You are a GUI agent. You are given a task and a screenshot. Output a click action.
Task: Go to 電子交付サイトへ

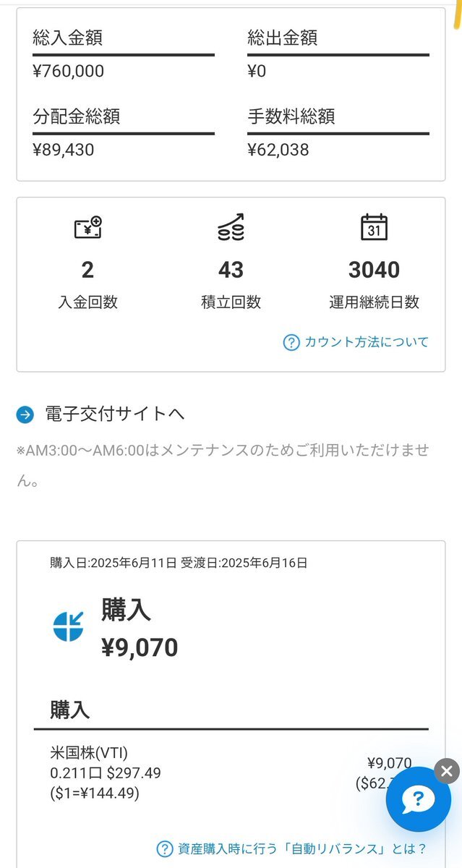point(115,414)
